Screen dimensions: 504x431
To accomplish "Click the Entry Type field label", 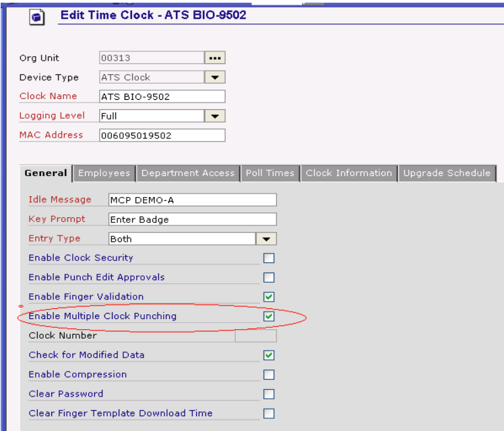I will pyautogui.click(x=55, y=239).
